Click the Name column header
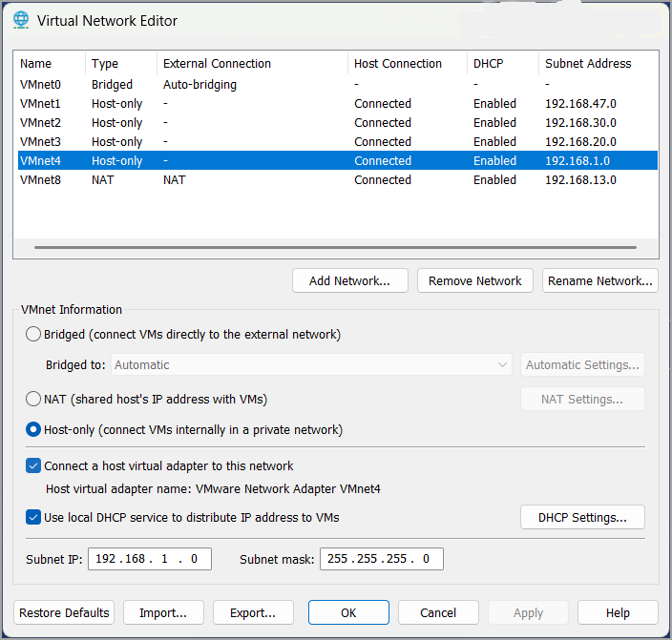The height and width of the screenshot is (640, 672). point(50,63)
